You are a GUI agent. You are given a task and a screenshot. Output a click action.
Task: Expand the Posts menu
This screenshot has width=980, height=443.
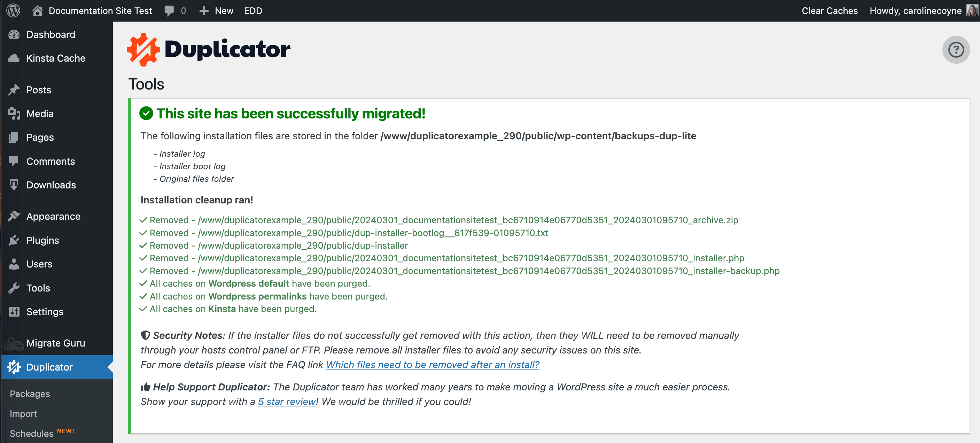[x=38, y=90]
